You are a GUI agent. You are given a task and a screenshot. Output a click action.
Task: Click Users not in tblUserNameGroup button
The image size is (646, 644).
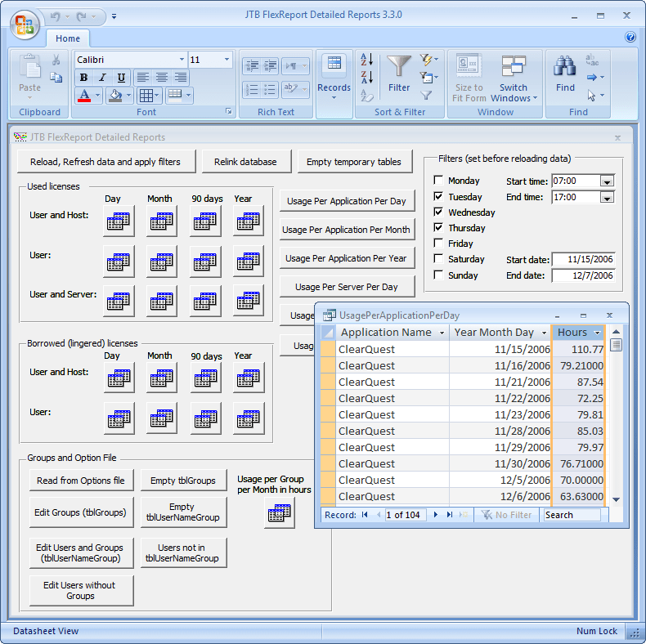point(183,553)
